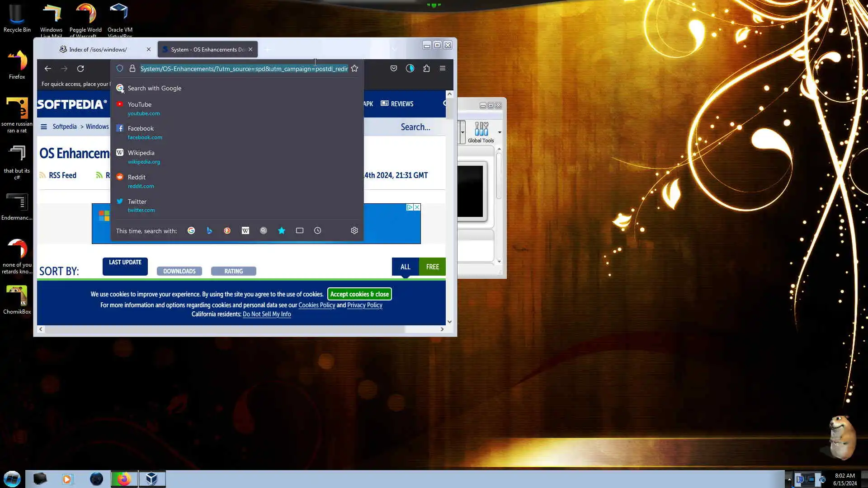Expand the Global Tools dropdown arrow

(x=500, y=132)
